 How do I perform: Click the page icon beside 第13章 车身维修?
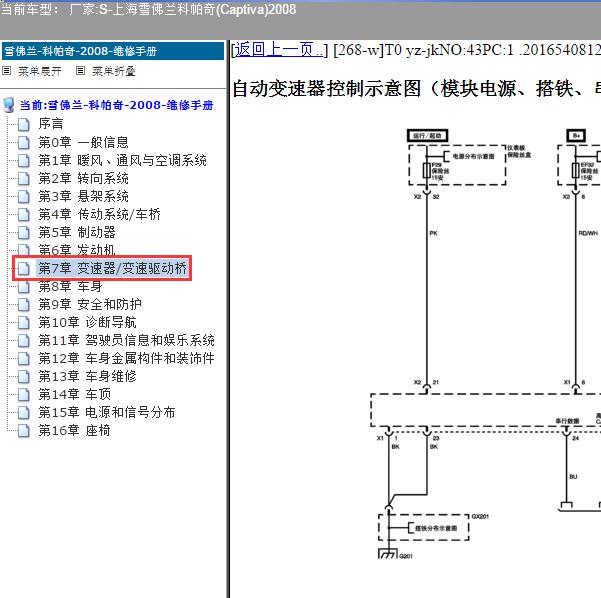pos(24,376)
